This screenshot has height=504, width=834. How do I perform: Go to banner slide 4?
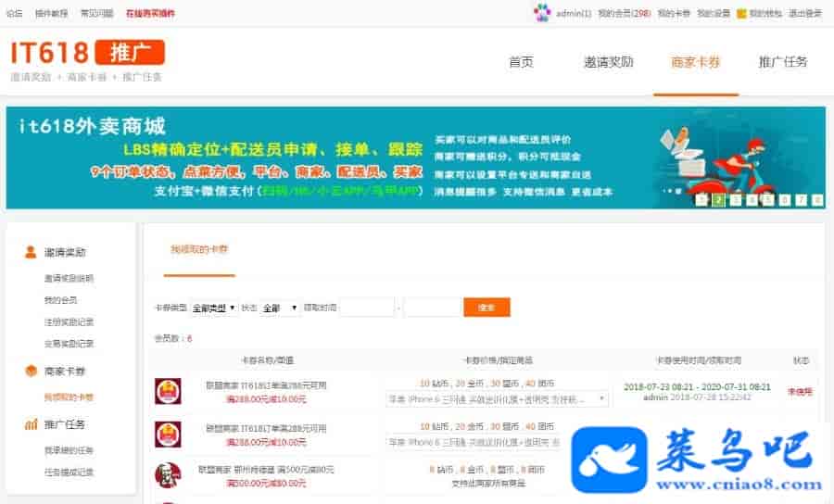752,200
